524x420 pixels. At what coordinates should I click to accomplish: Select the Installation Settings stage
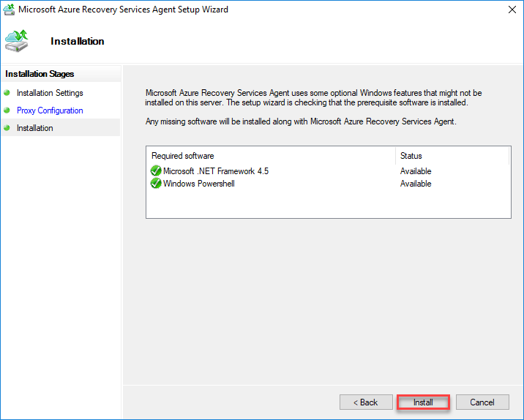[x=50, y=93]
